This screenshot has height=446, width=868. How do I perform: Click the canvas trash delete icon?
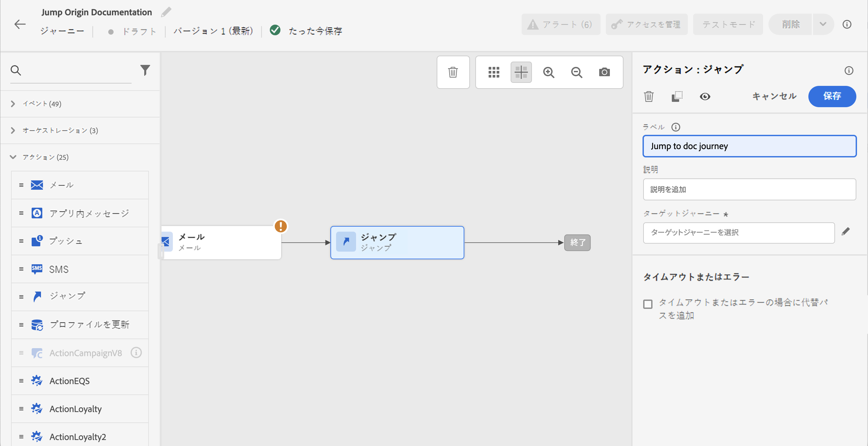coord(453,72)
